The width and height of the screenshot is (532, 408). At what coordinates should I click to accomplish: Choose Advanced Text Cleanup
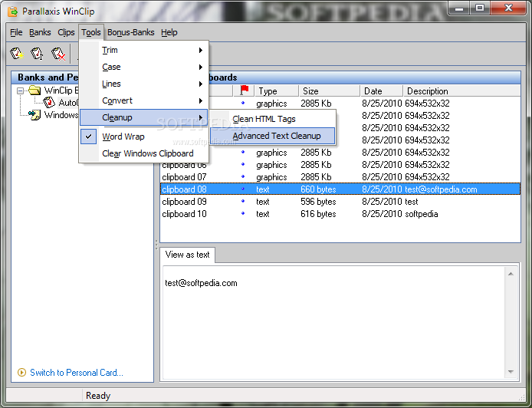point(272,136)
